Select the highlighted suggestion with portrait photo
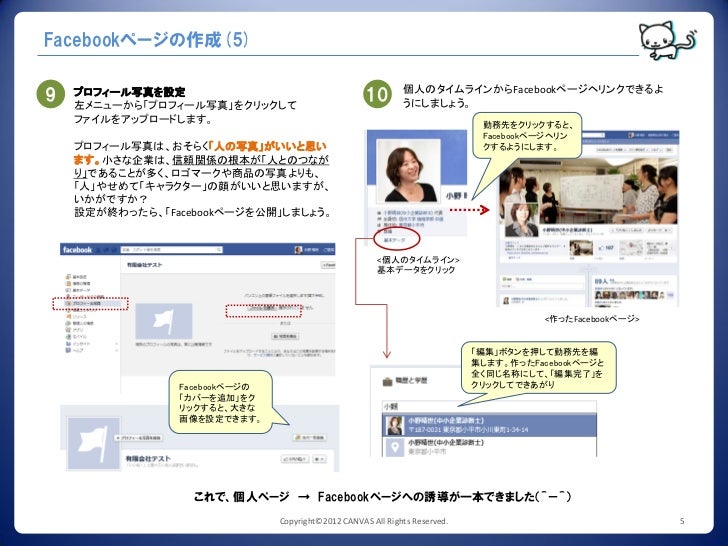 489,425
